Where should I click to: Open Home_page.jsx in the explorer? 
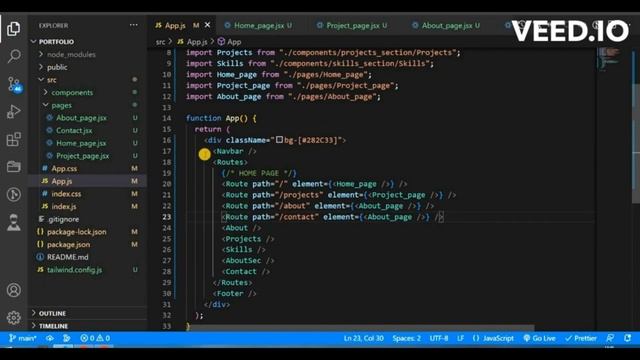[x=81, y=143]
